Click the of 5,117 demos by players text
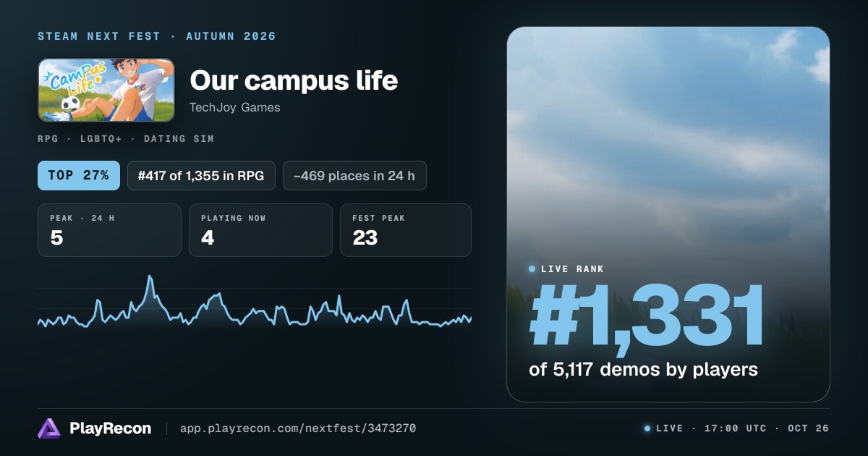This screenshot has height=456, width=868. pos(644,369)
